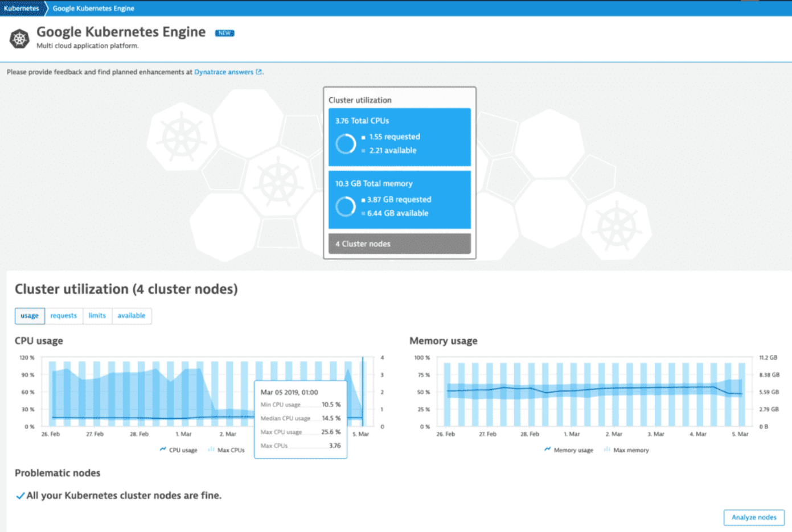The width and height of the screenshot is (792, 532).
Task: Switch to the requests tab
Action: click(x=64, y=316)
